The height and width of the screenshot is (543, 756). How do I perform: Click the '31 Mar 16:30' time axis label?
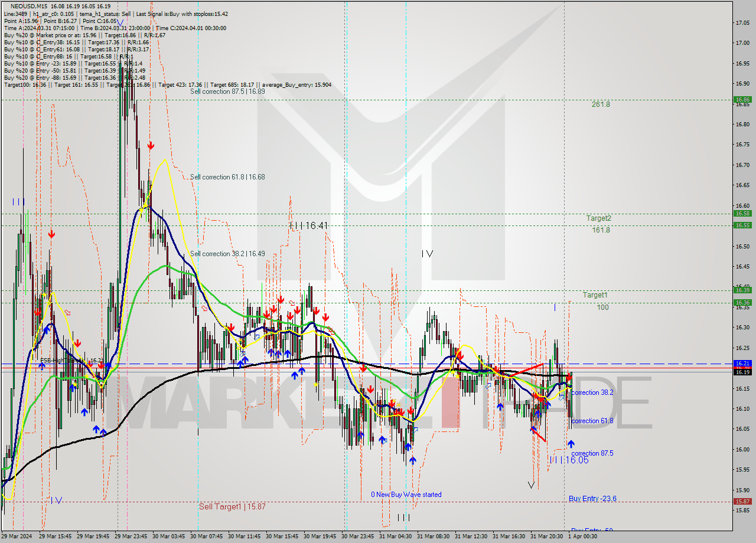pyautogui.click(x=509, y=537)
